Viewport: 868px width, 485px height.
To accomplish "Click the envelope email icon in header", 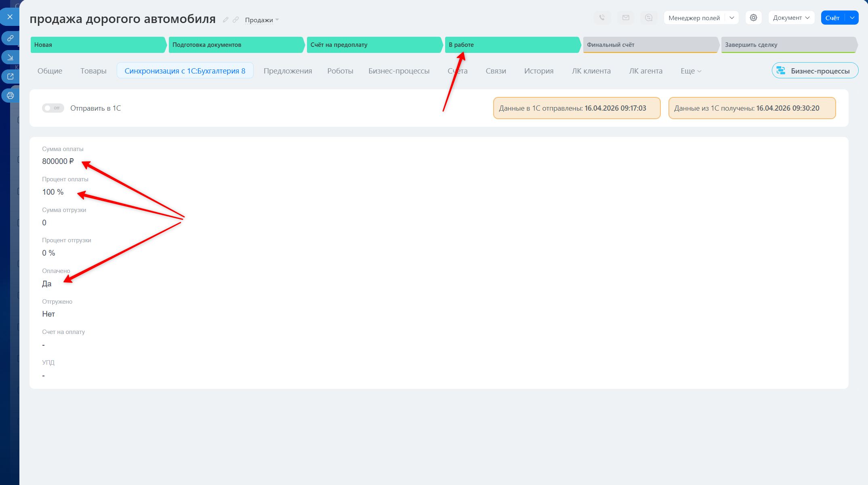I will [x=626, y=18].
